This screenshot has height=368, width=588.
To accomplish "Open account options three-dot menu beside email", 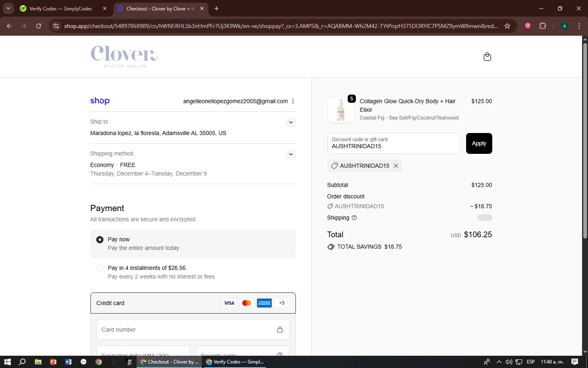I will (293, 101).
